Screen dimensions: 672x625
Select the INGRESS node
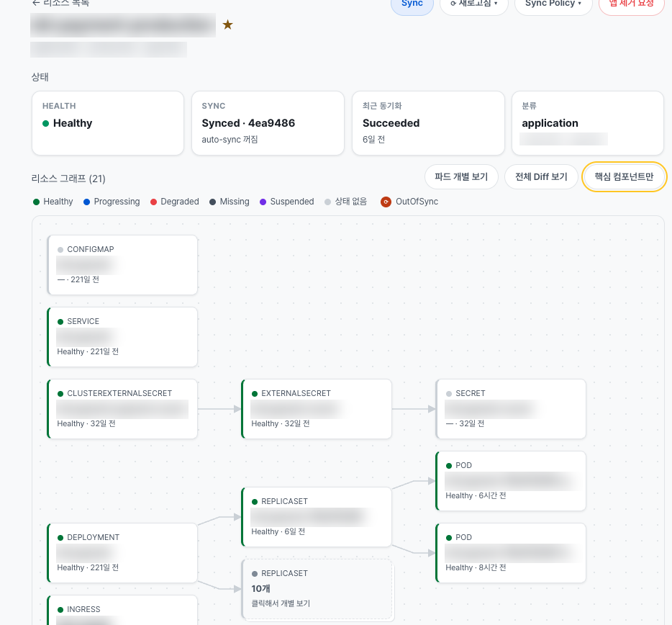point(122,611)
